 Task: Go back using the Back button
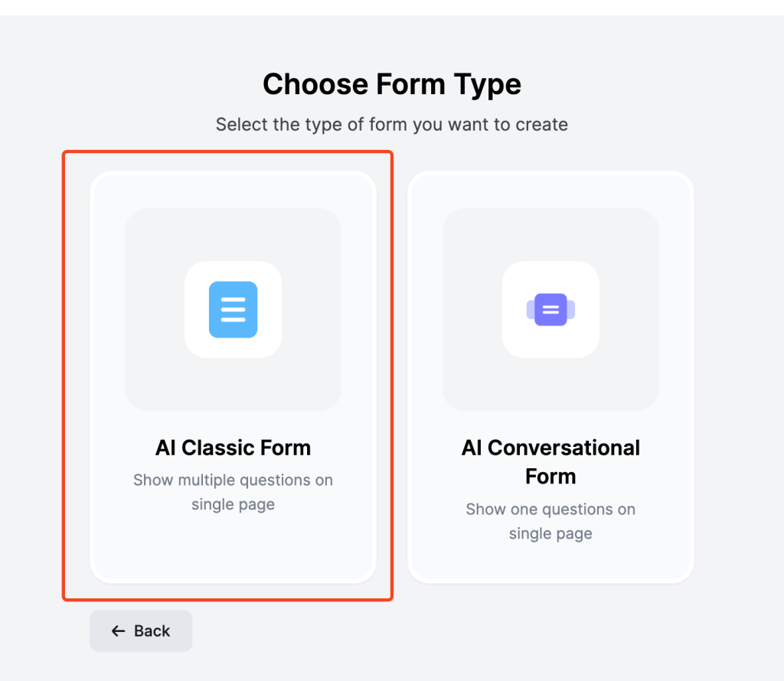(x=141, y=630)
